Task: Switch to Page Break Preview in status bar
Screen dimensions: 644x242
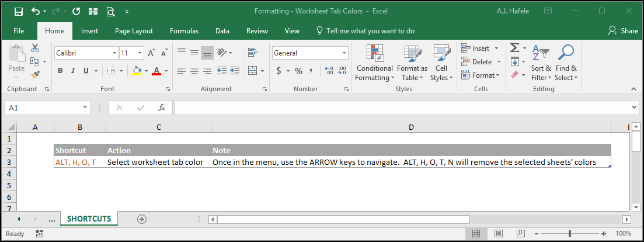Action: pos(520,233)
